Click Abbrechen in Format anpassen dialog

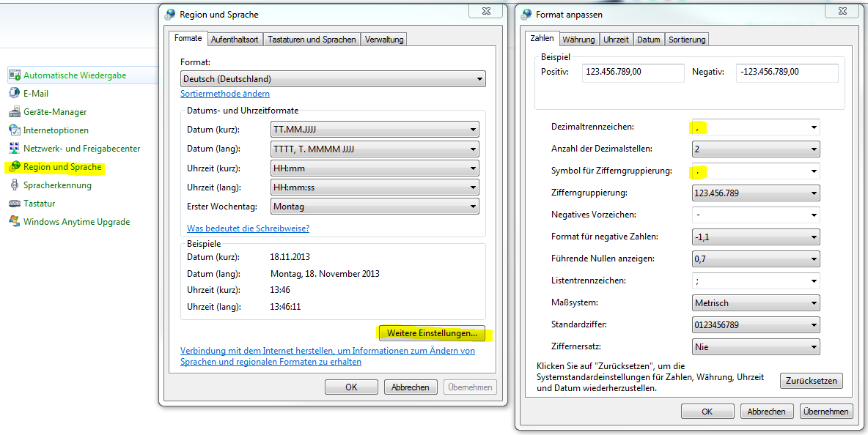(x=767, y=412)
